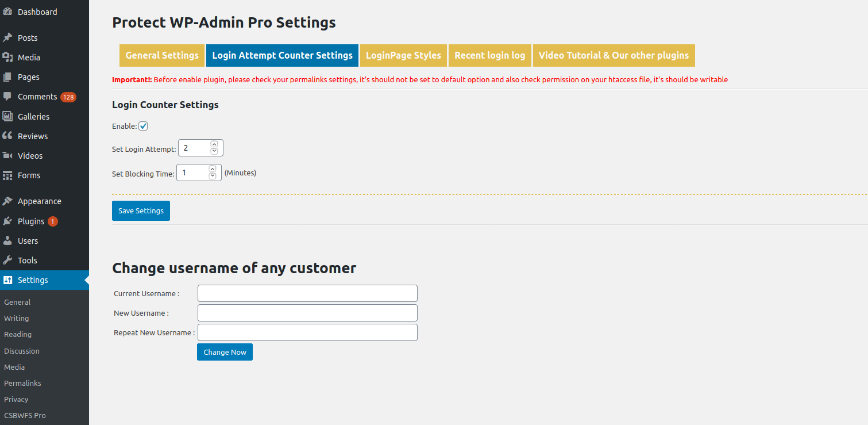This screenshot has width=868, height=425.
Task: Open the General settings submenu link
Action: 17,302
